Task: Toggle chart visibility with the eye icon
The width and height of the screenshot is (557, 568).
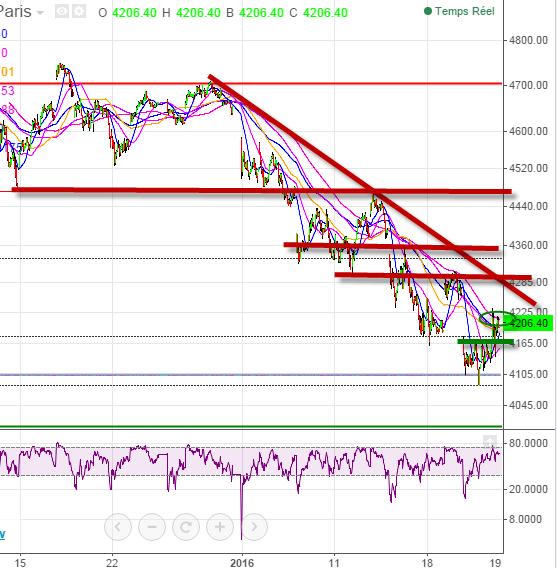Action: pyautogui.click(x=62, y=12)
